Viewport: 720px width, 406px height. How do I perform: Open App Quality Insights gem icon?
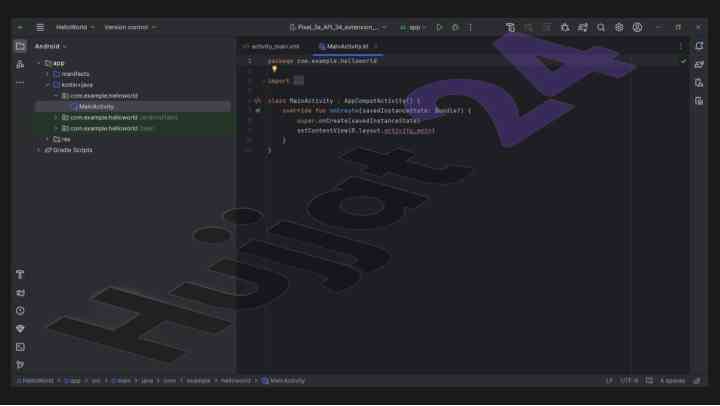(20, 329)
